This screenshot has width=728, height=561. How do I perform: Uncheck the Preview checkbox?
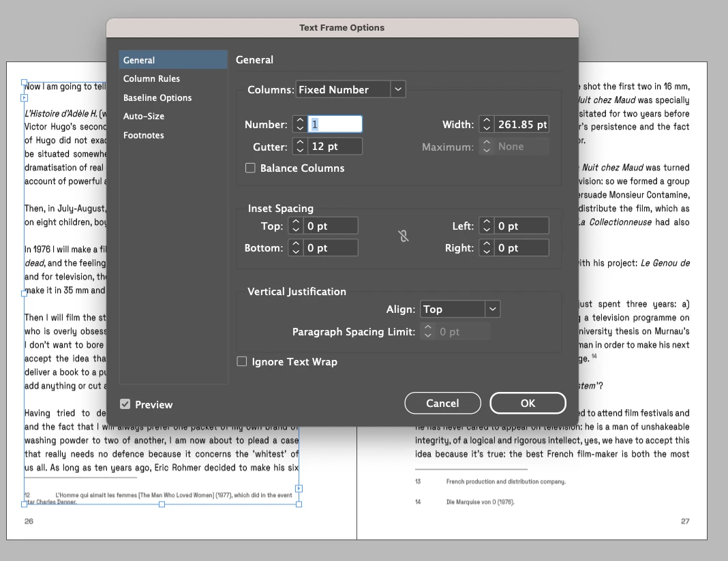[125, 404]
